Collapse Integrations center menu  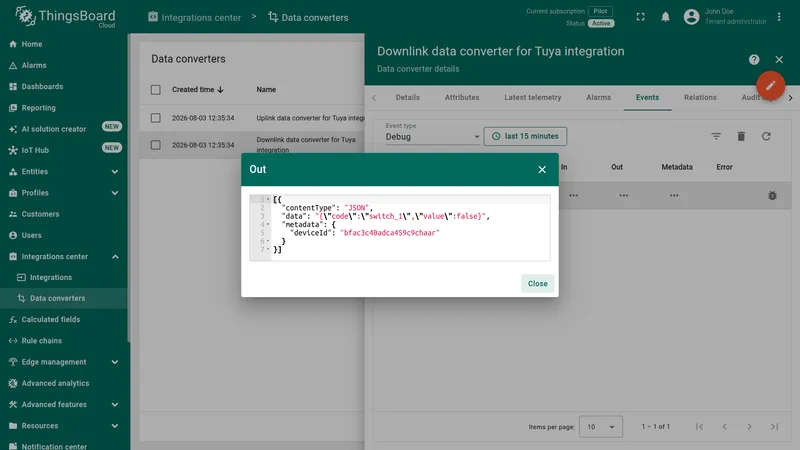pos(64,257)
